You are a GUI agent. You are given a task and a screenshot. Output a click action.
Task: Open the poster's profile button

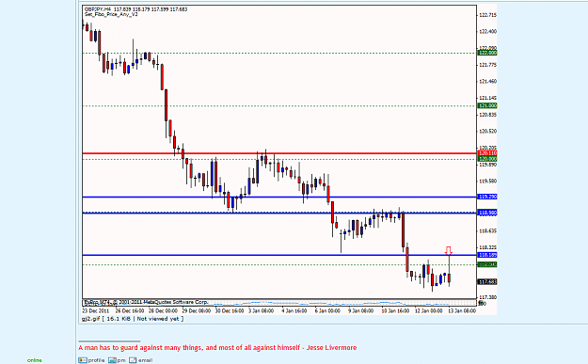click(91, 360)
